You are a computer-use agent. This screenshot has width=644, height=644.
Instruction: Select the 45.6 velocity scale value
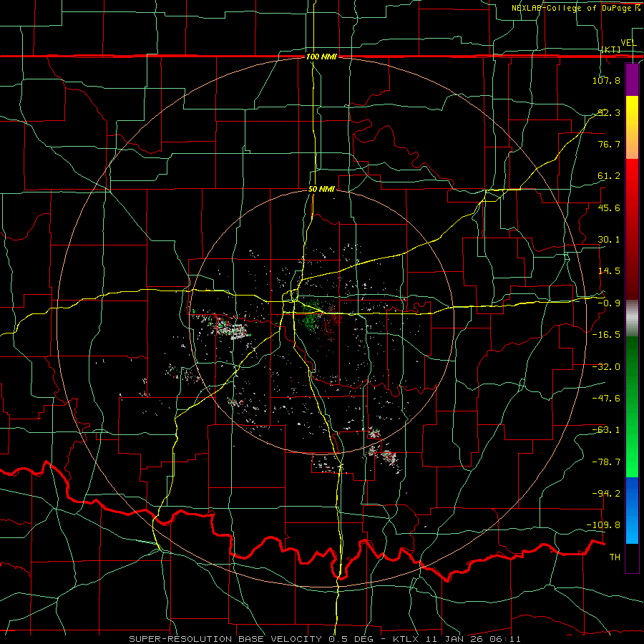(x=608, y=208)
